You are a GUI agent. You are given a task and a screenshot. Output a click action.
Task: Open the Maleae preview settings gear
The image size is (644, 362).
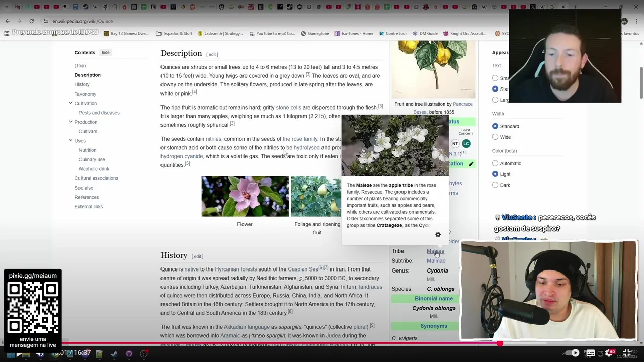tap(438, 235)
